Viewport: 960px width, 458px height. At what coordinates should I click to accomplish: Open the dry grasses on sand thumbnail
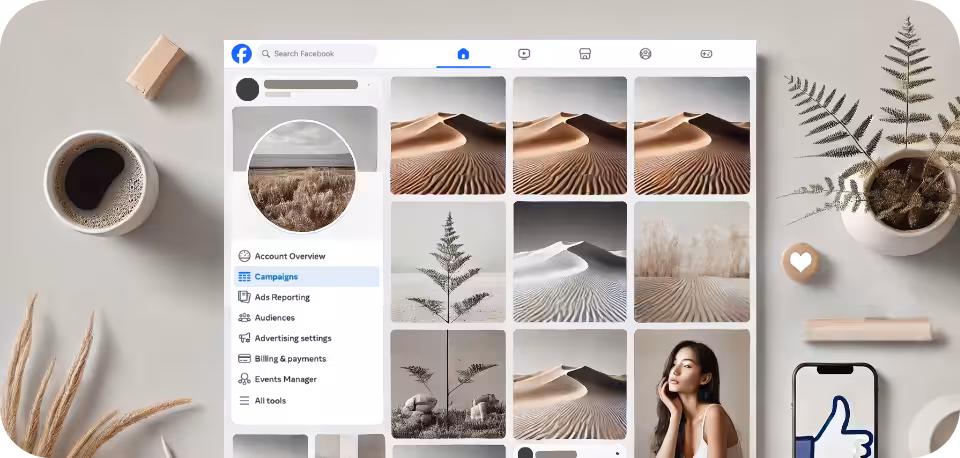[692, 262]
